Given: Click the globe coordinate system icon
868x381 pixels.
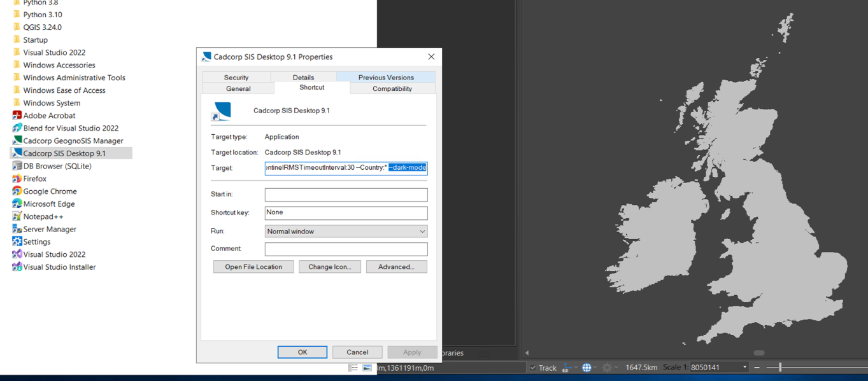Looking at the screenshot, I should tap(587, 368).
